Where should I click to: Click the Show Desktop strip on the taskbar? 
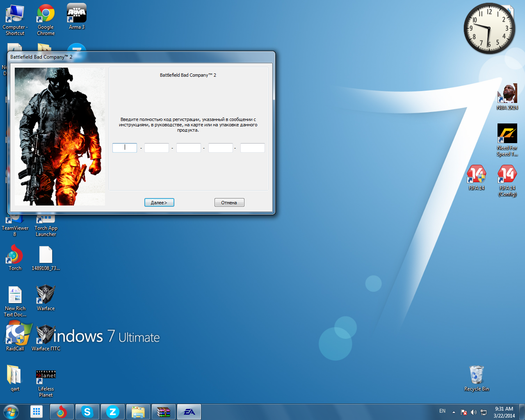(x=522, y=412)
